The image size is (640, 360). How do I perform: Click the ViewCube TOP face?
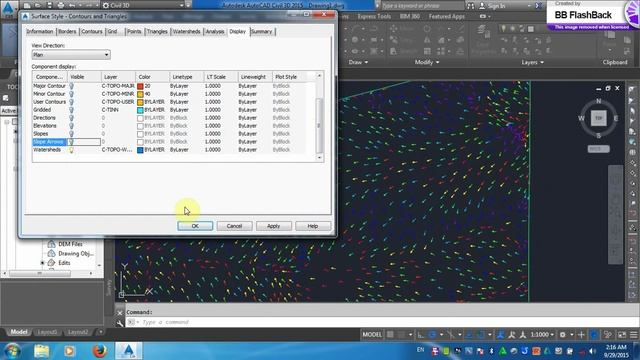tap(599, 118)
